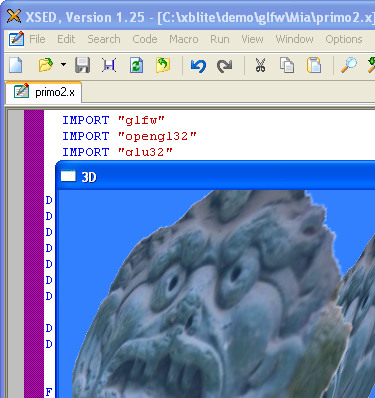This screenshot has width=375, height=398.
Task: Open the Macro menu
Action: pos(184,39)
